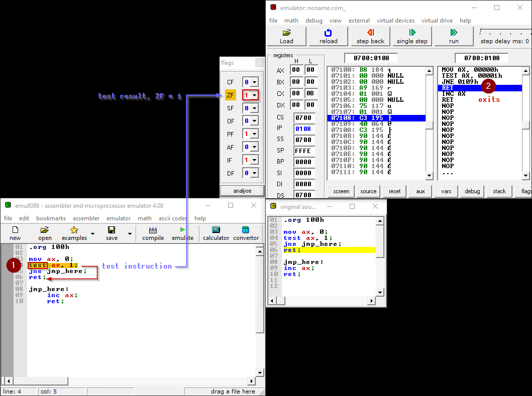Save the source file
532x396 pixels.
(x=112, y=233)
